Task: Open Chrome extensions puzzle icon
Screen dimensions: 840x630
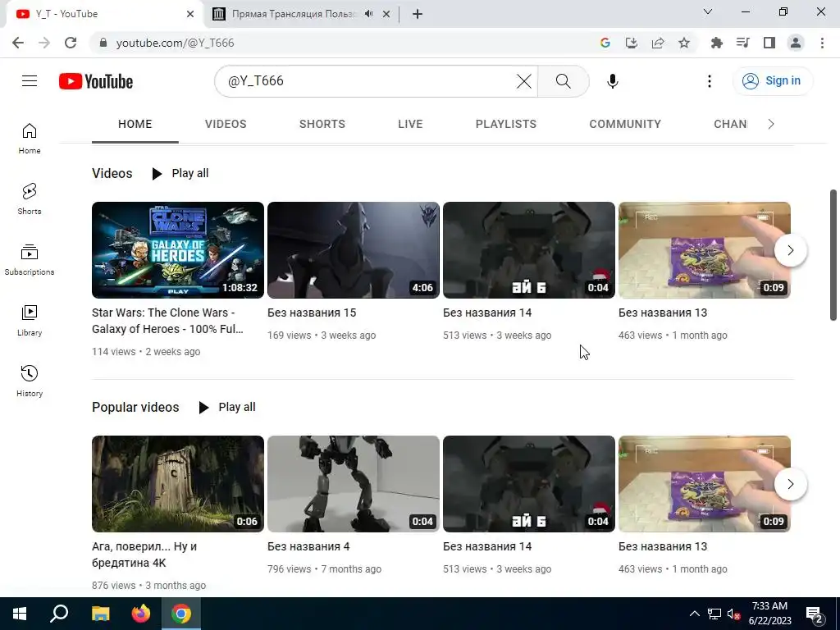Action: [716, 43]
